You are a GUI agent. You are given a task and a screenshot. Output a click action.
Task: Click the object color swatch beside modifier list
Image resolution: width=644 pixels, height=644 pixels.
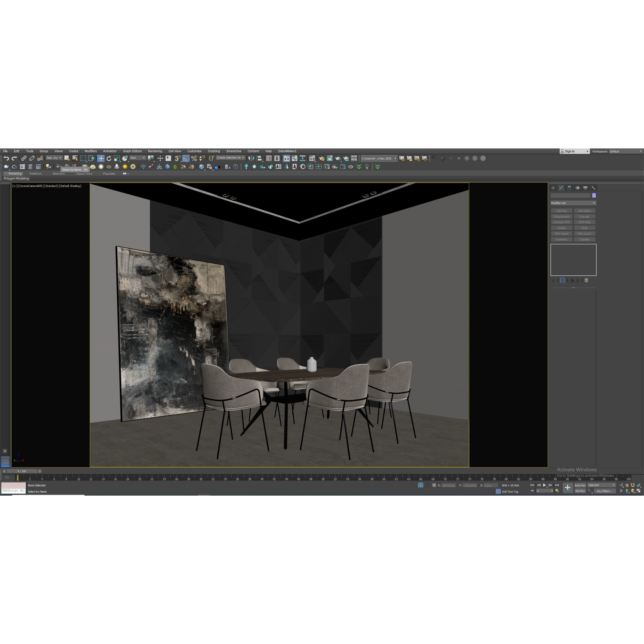pyautogui.click(x=594, y=196)
